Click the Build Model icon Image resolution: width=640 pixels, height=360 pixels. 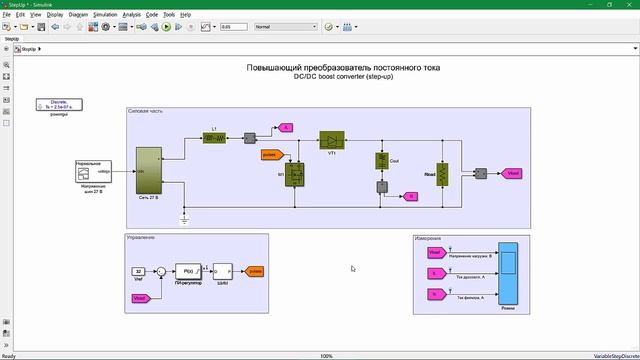347,27
